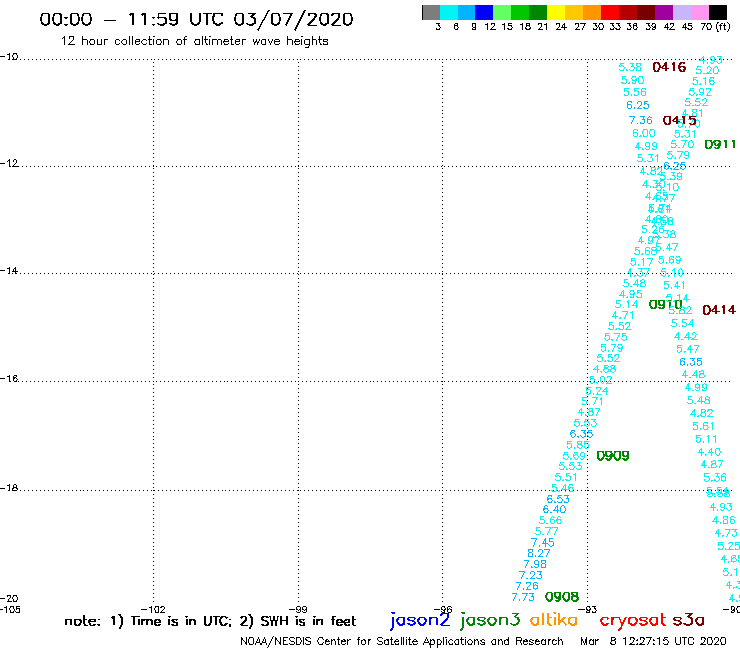
Task: Click the 5.77 wave height value
Action: pos(547,531)
